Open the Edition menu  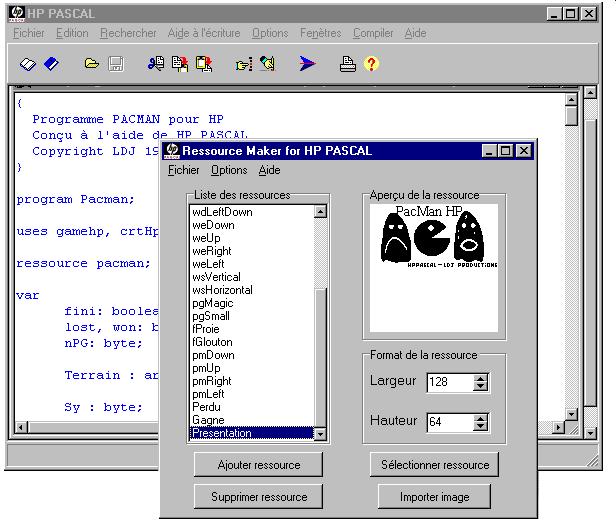[72, 33]
